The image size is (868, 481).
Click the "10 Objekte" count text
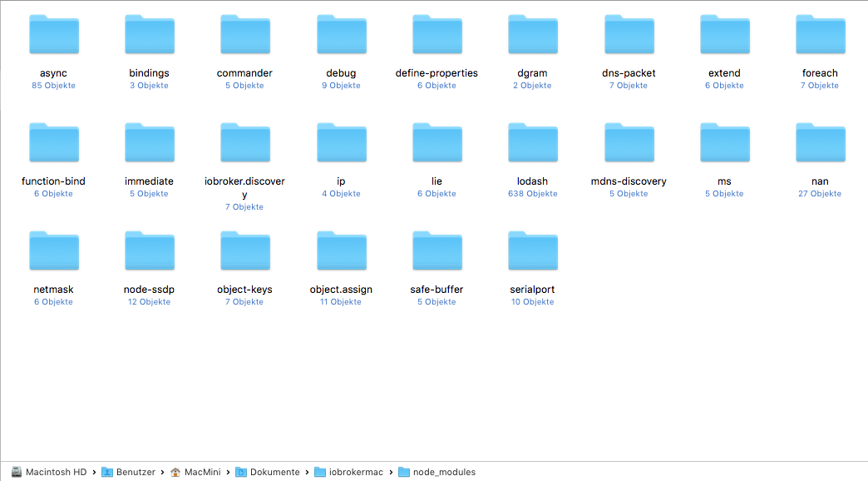[533, 301]
